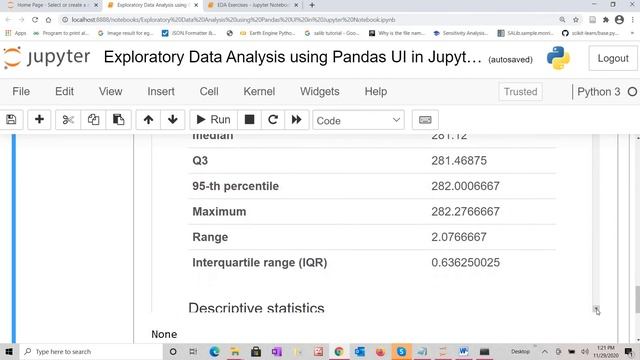Close the Exploratory Data Analysis tab
The width and height of the screenshot is (640, 360).
(196, 5)
